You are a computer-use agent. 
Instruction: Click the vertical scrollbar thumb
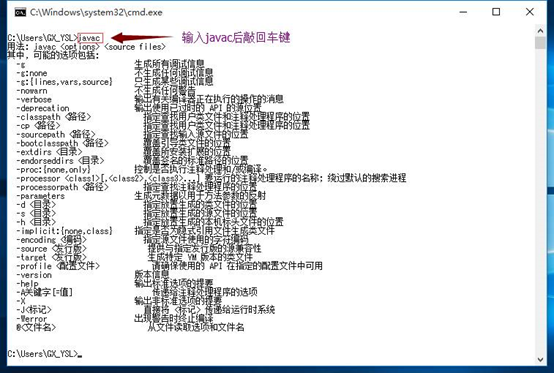click(540, 42)
